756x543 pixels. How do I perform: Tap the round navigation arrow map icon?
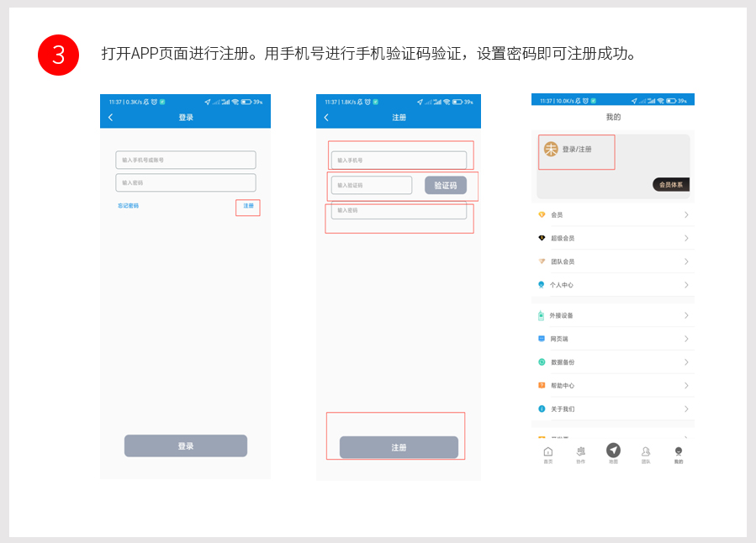point(613,451)
